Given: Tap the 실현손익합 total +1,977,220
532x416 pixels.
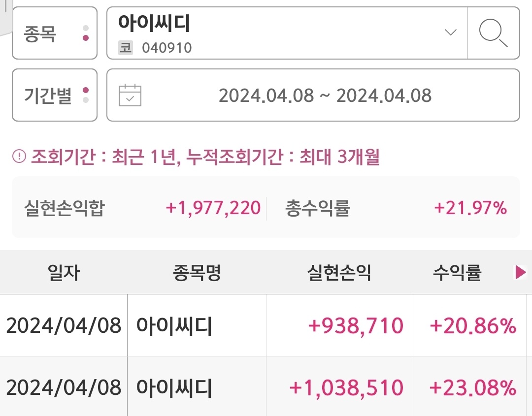Looking at the screenshot, I should pyautogui.click(x=213, y=208).
